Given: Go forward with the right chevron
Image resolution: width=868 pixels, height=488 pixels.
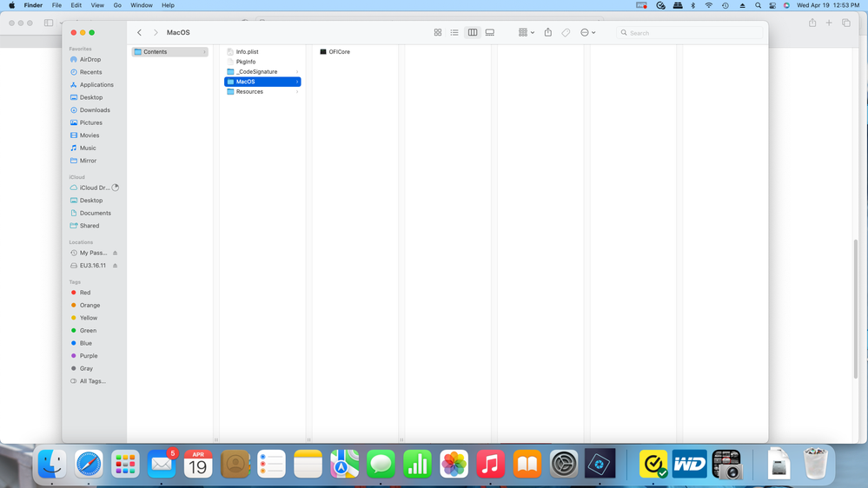Looking at the screenshot, I should click(x=156, y=33).
